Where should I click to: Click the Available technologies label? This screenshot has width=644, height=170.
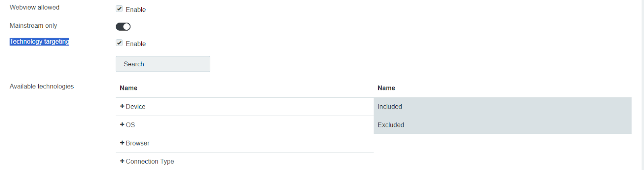pyautogui.click(x=42, y=86)
